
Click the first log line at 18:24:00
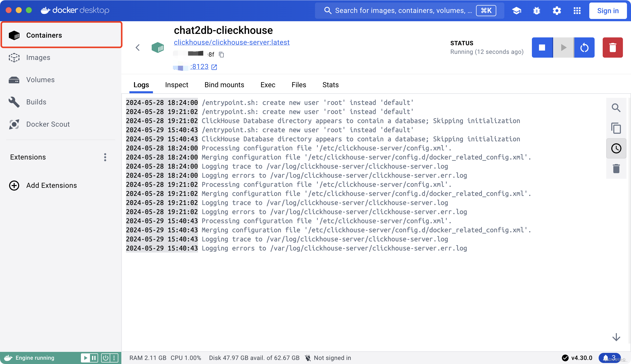[270, 103]
